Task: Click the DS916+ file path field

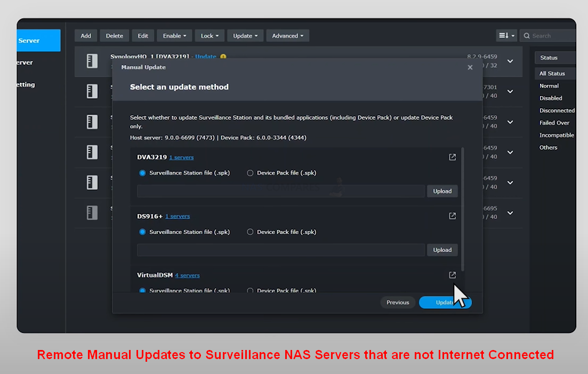Action: point(281,250)
